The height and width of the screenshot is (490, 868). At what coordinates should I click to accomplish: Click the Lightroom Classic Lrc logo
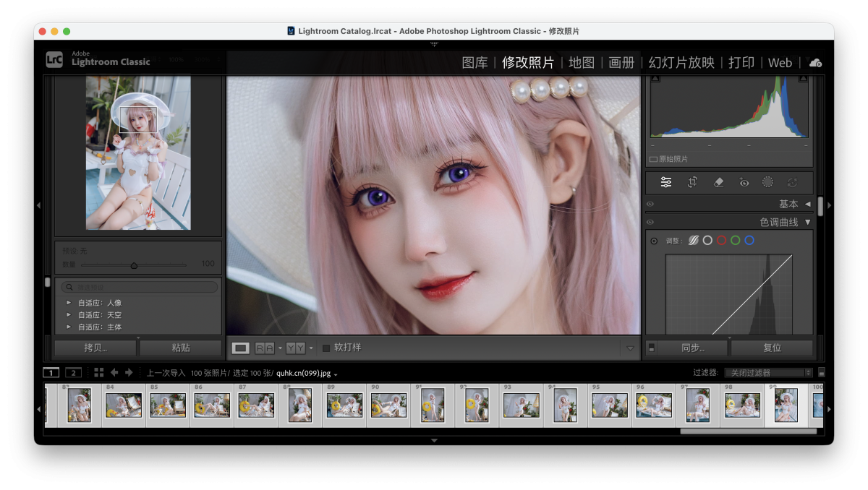54,59
